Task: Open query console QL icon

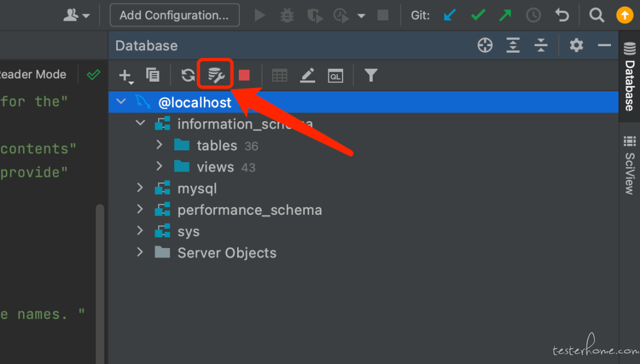Action: click(x=335, y=76)
